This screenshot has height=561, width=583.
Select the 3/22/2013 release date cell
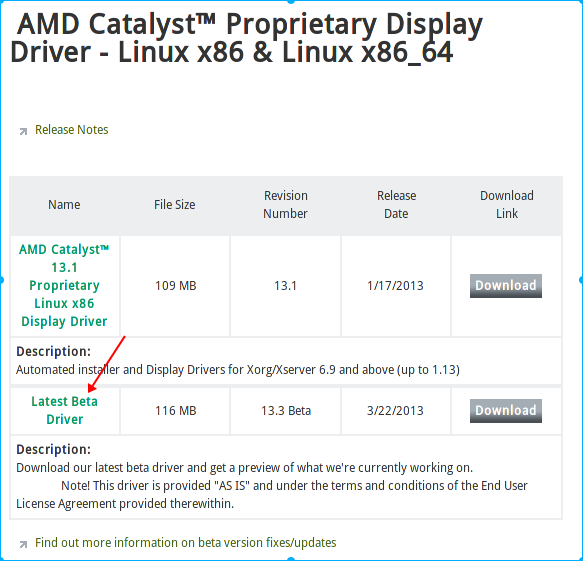[395, 410]
